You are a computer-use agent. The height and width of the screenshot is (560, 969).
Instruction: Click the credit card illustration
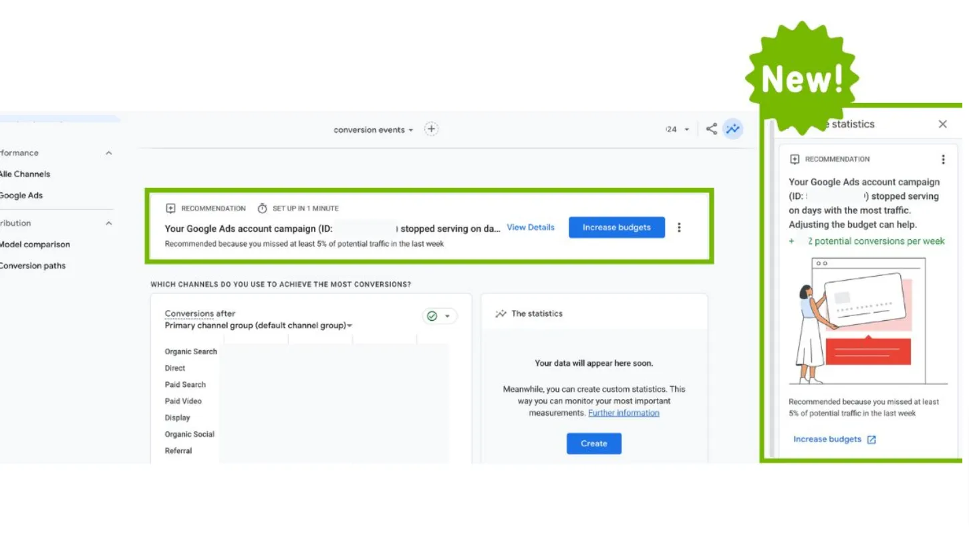coord(867,301)
